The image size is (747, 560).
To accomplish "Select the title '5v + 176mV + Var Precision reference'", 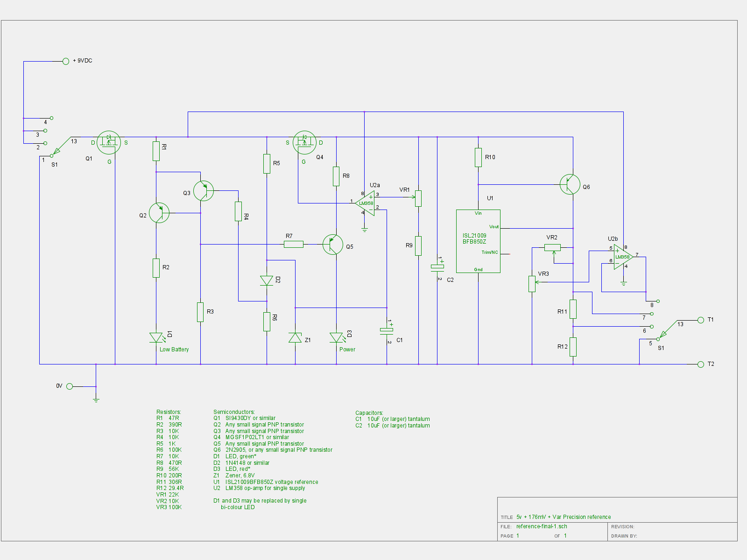I will [564, 517].
